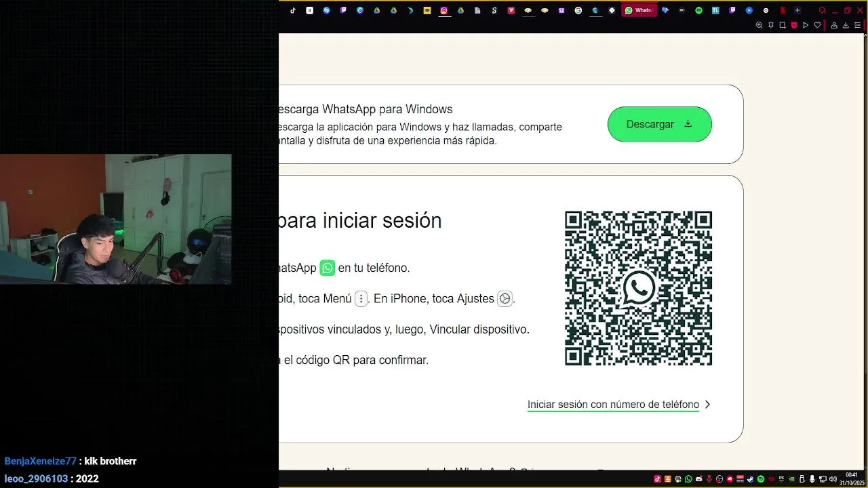Click the chevron next to phone number login
The width and height of the screenshot is (868, 488).
pos(707,405)
